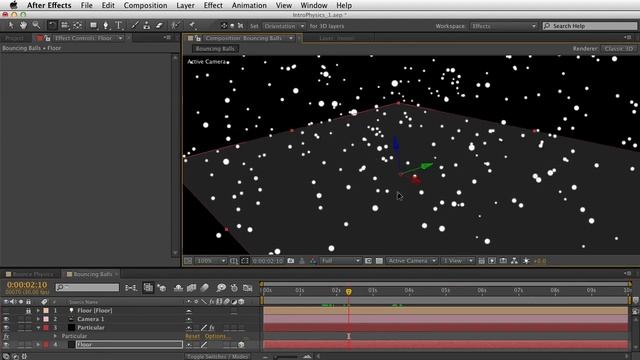Click the Reset Exposure icon

click(x=526, y=260)
